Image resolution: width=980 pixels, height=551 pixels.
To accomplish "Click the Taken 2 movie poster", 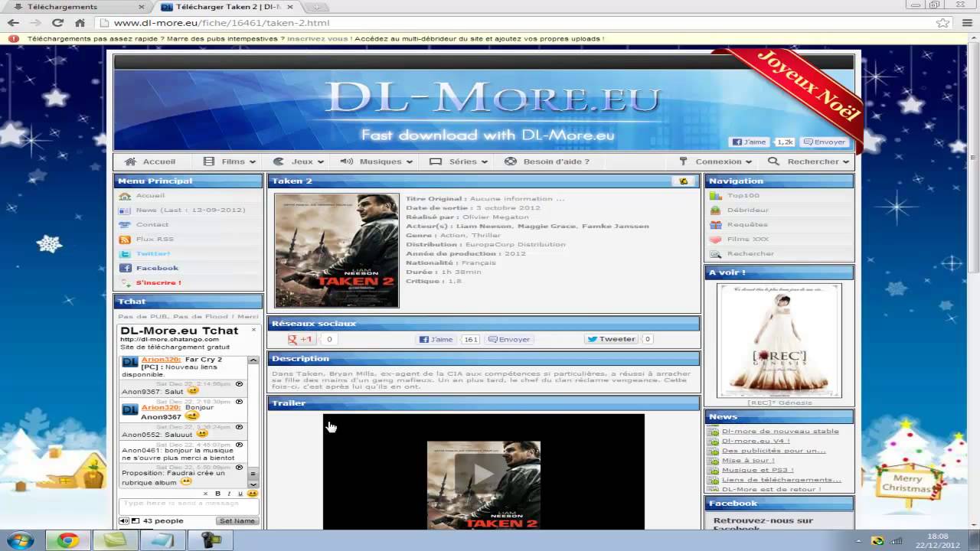I will click(x=337, y=250).
